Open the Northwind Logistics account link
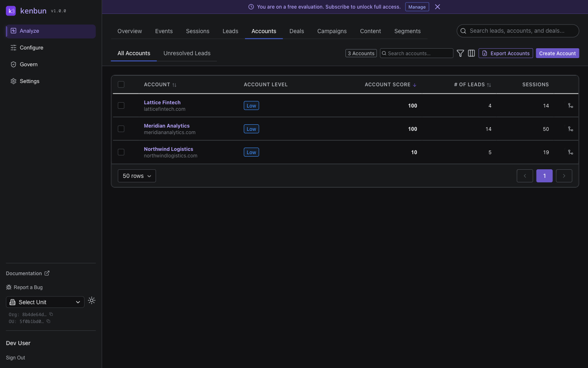Image resolution: width=588 pixels, height=368 pixels. (168, 149)
